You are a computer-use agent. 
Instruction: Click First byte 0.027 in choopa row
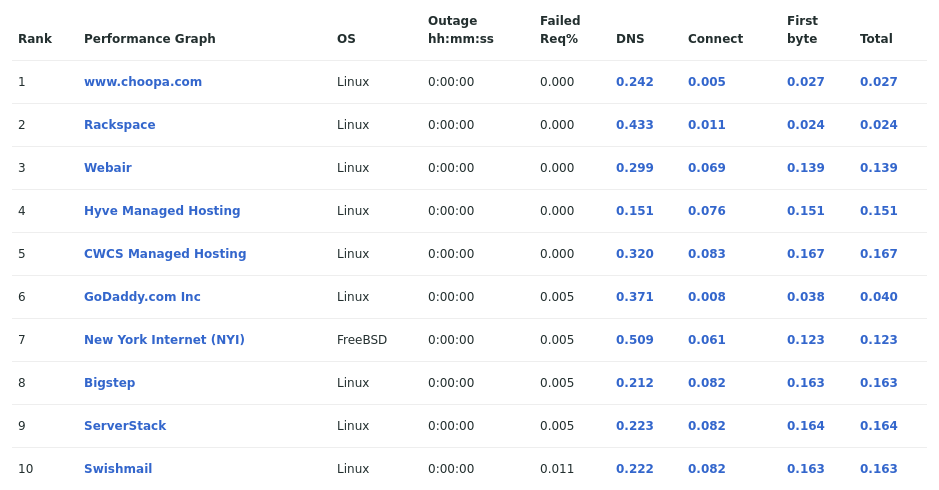coord(805,81)
